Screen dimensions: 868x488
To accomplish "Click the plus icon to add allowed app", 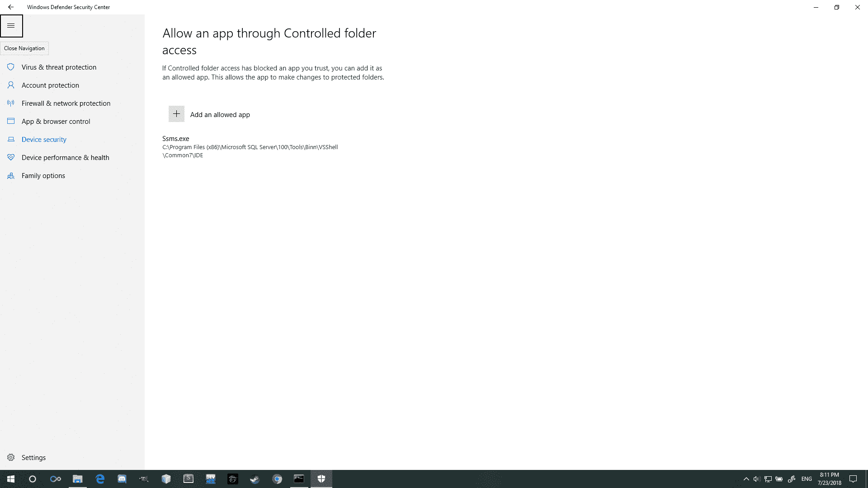I will pyautogui.click(x=176, y=114).
